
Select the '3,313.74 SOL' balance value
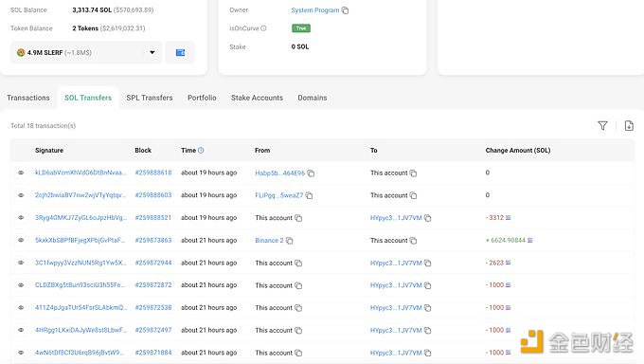(x=92, y=9)
